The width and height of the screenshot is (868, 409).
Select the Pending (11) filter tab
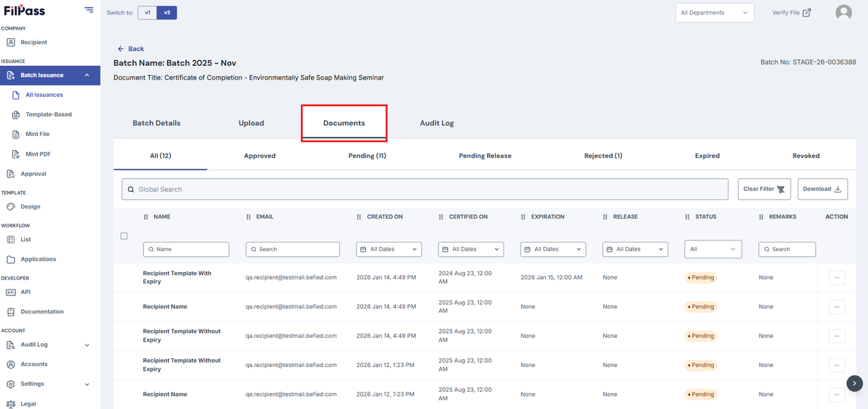(x=367, y=156)
